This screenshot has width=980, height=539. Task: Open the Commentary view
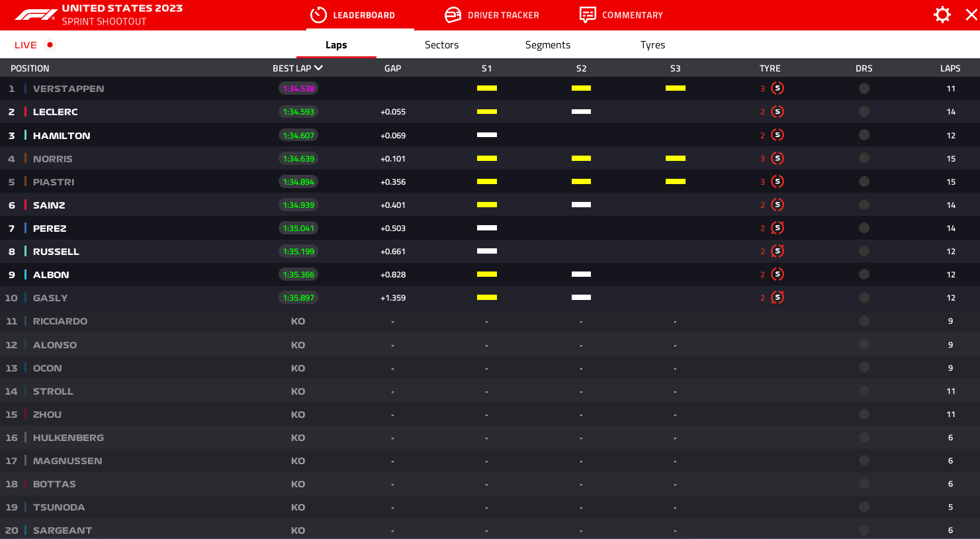click(633, 15)
